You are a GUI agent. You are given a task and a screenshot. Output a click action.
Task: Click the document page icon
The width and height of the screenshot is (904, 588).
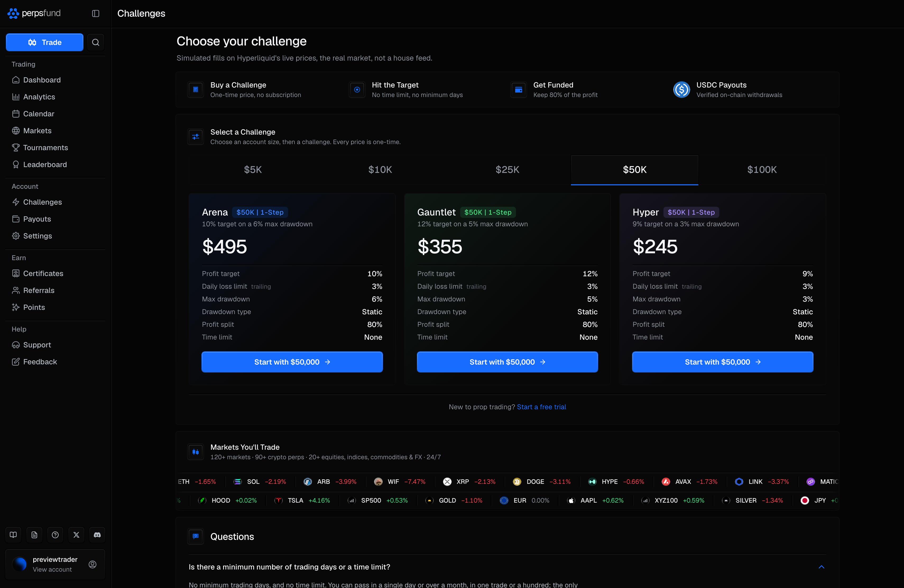pyautogui.click(x=34, y=535)
